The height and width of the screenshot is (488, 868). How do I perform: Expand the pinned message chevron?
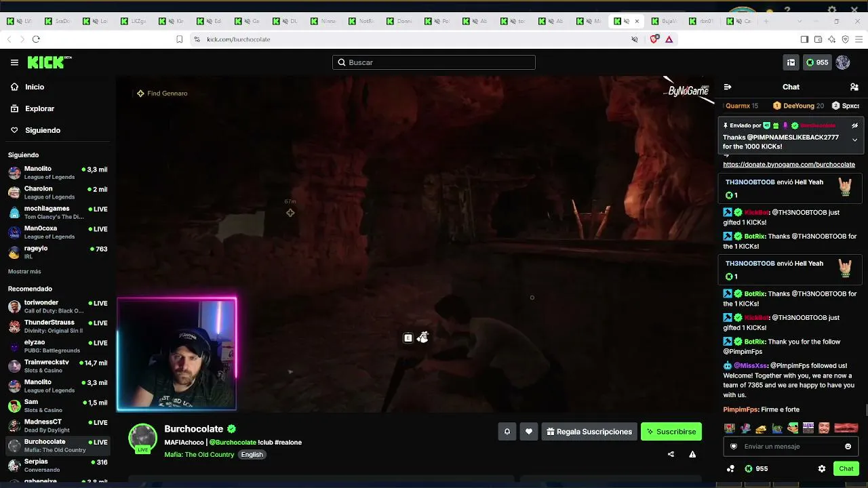(854, 140)
